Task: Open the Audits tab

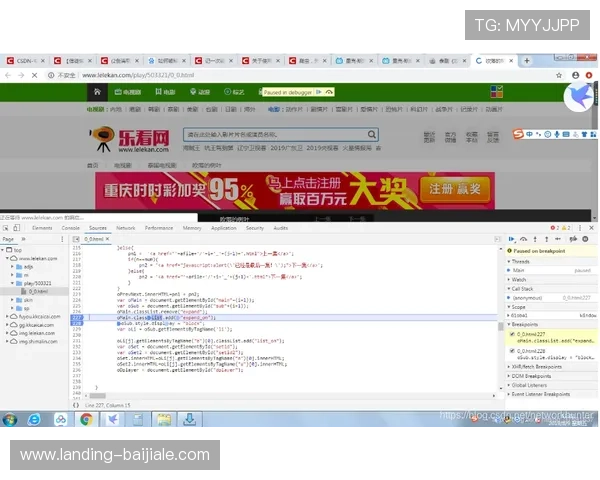Action: tap(280, 228)
